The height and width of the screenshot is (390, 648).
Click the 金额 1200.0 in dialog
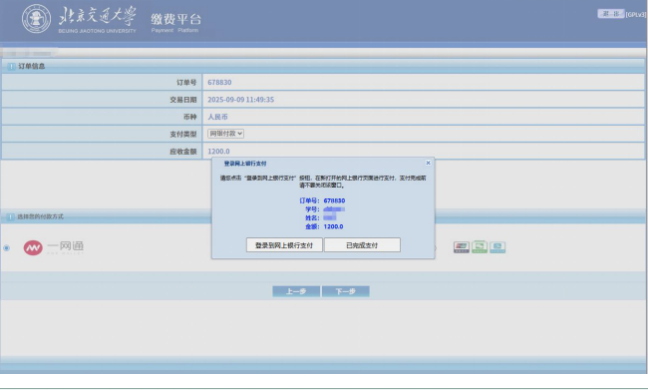click(324, 226)
